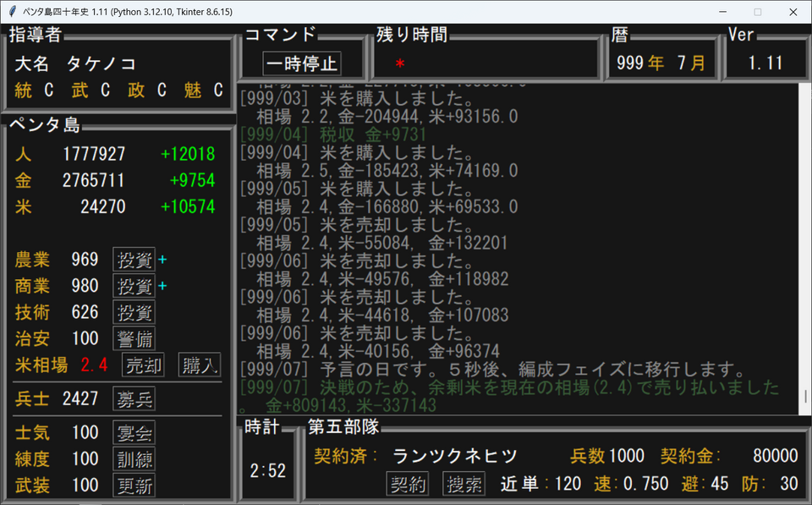Click the cyan plus beside 農業 投資
The width and height of the screenshot is (812, 505).
(x=162, y=260)
